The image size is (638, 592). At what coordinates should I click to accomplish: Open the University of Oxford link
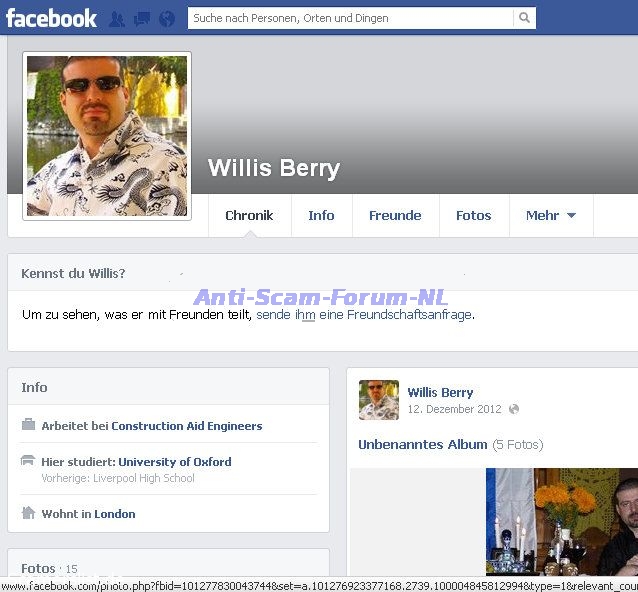tap(174, 462)
